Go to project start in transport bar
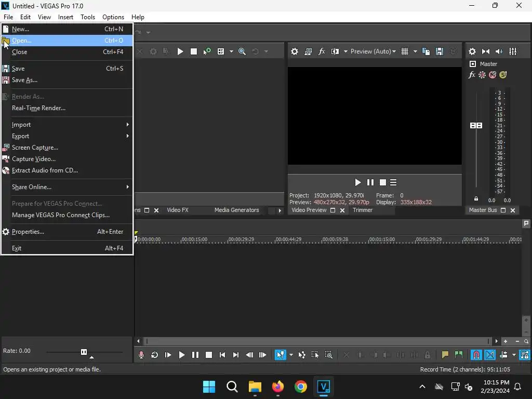This screenshot has height=399, width=532. point(222,355)
